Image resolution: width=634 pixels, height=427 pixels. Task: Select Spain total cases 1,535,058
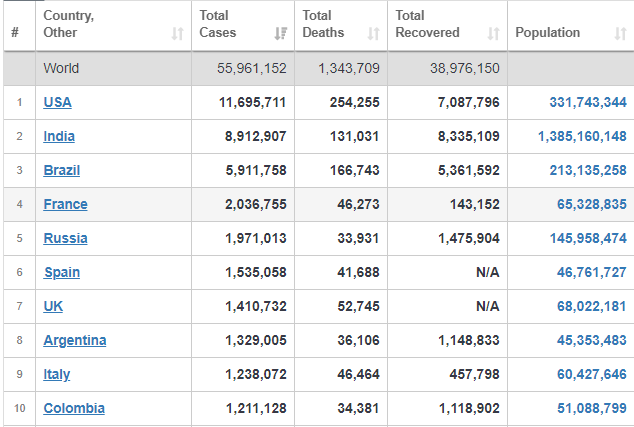(256, 272)
